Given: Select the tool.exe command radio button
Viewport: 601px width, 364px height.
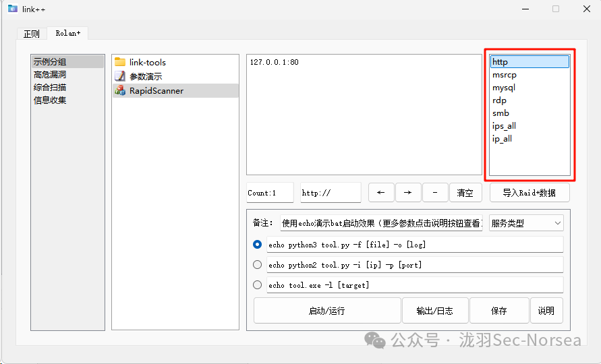Looking at the screenshot, I should [257, 285].
